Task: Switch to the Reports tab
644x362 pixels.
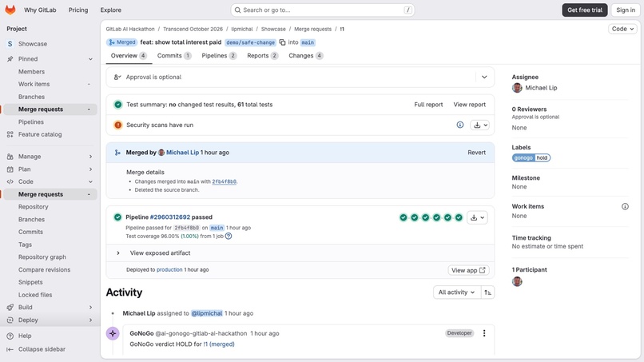Action: click(262, 55)
